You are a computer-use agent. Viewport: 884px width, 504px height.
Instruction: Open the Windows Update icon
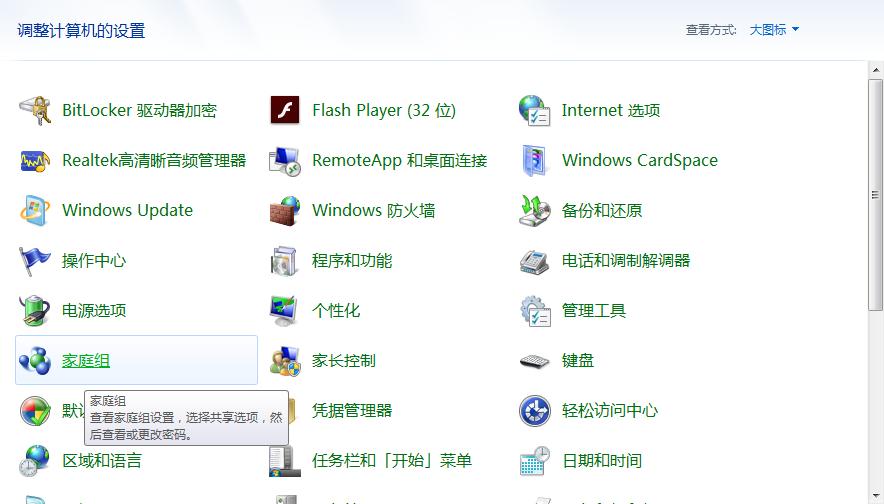pyautogui.click(x=35, y=210)
